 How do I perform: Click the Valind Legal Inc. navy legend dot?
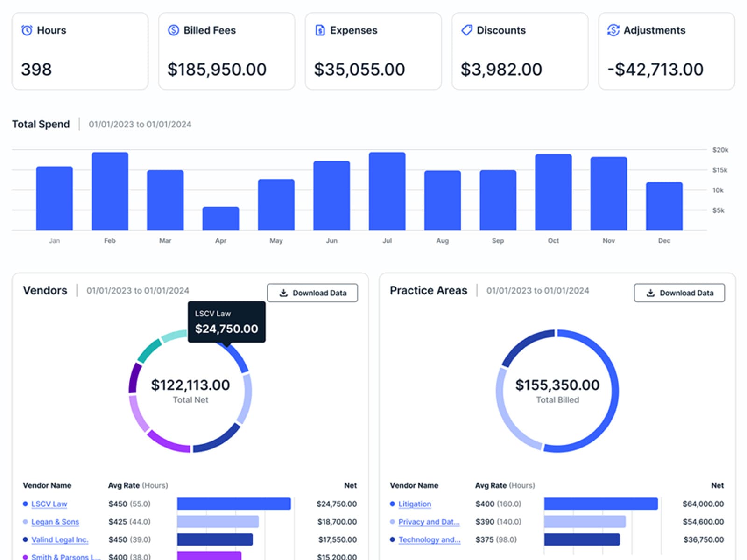point(25,539)
